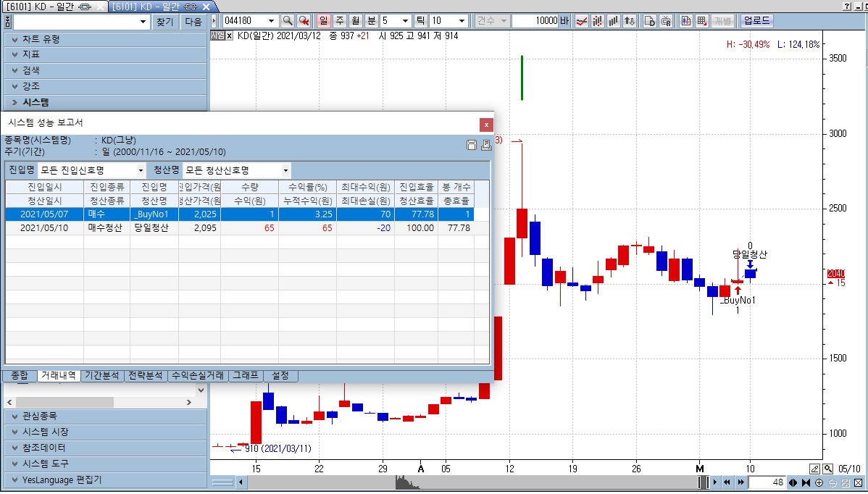The height and width of the screenshot is (494, 868).
Task: Click the pencil draw icon under chart
Action: 814,469
